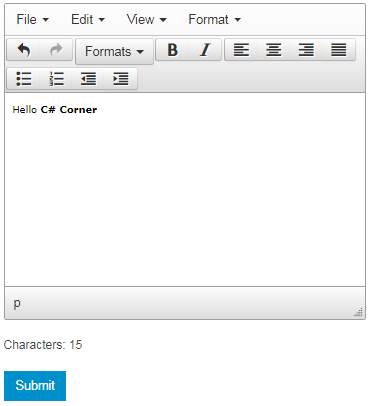Viewport: 371px width, 406px height.
Task: Click the Characters: 15 counter
Action: tap(43, 345)
